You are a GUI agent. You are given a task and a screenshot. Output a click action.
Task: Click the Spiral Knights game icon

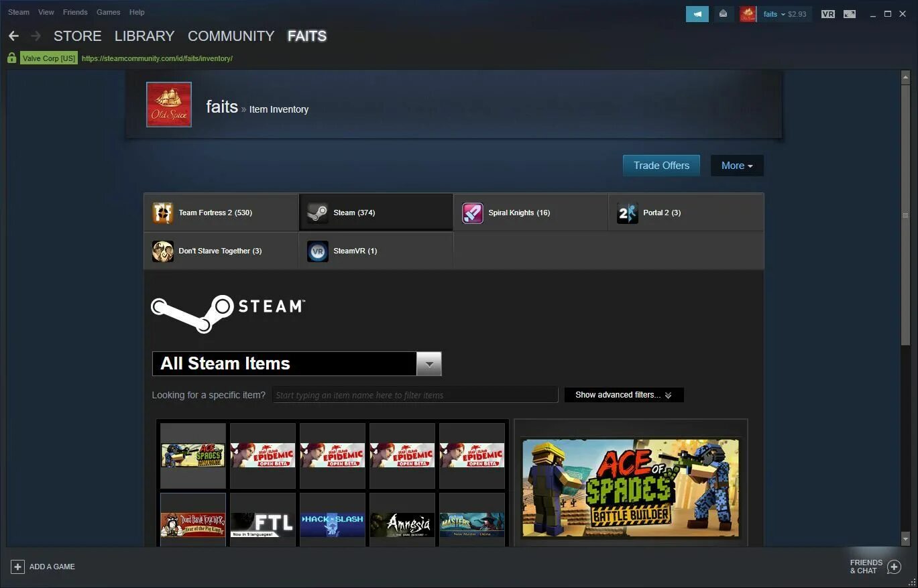click(x=472, y=213)
